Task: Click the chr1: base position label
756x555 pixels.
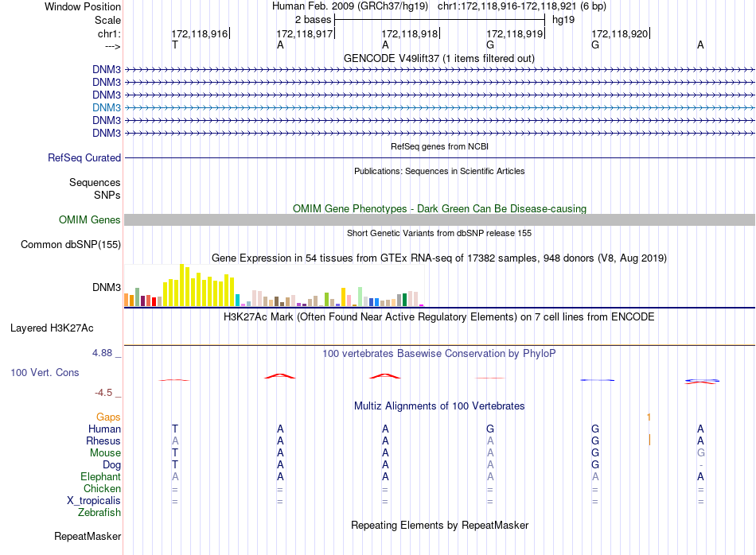Action: [109, 33]
